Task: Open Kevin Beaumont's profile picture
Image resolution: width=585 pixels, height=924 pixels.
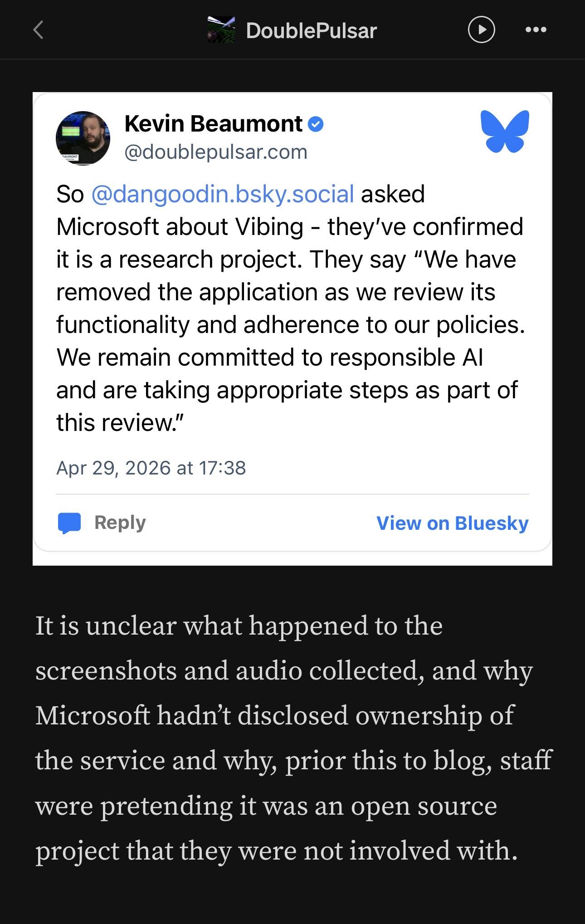Action: pos(83,138)
